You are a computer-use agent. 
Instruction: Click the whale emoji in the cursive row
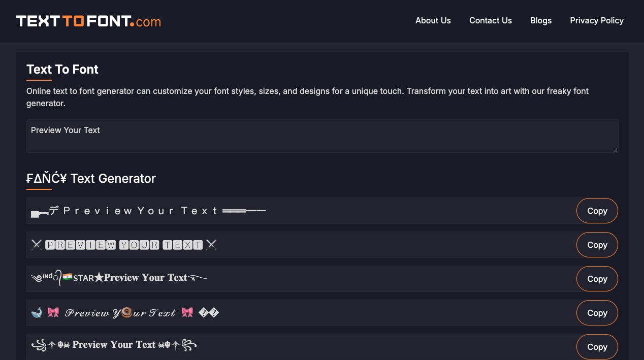coord(37,313)
